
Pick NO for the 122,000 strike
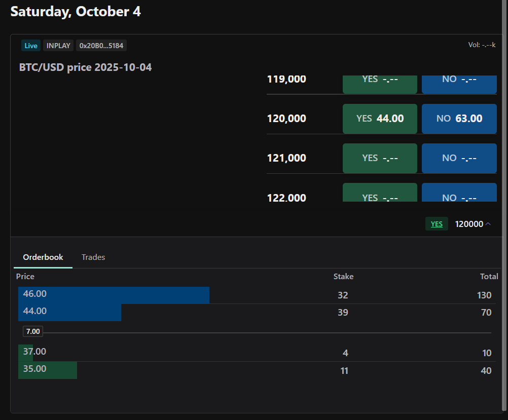pyautogui.click(x=459, y=193)
